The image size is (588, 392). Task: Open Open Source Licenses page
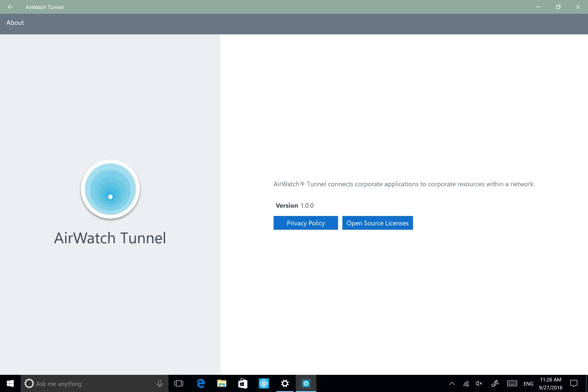[378, 223]
